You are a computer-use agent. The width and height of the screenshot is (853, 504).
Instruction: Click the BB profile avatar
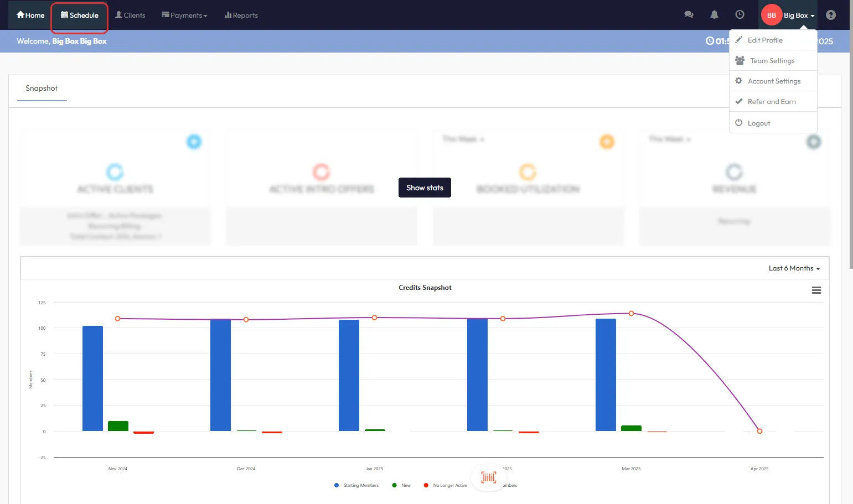pos(771,15)
